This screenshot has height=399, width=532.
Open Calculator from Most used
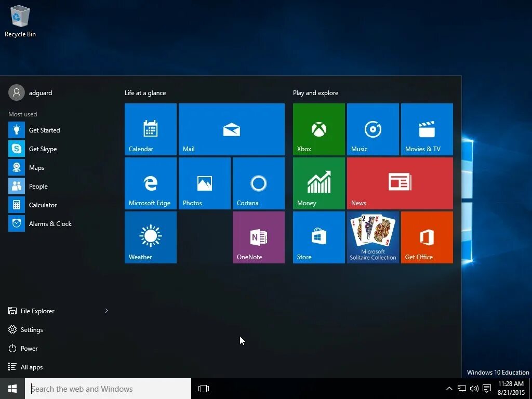tap(58, 205)
